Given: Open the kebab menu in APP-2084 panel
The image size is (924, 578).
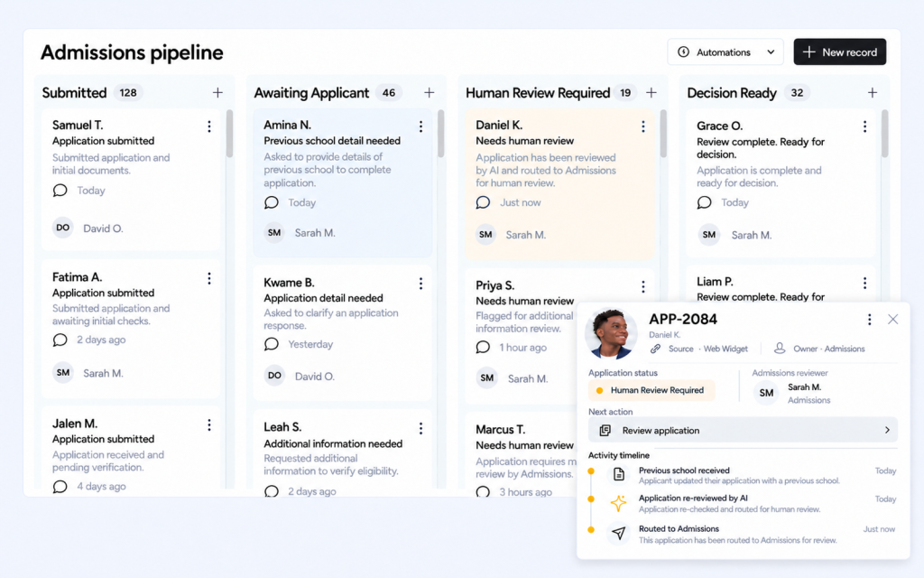Looking at the screenshot, I should pyautogui.click(x=869, y=319).
